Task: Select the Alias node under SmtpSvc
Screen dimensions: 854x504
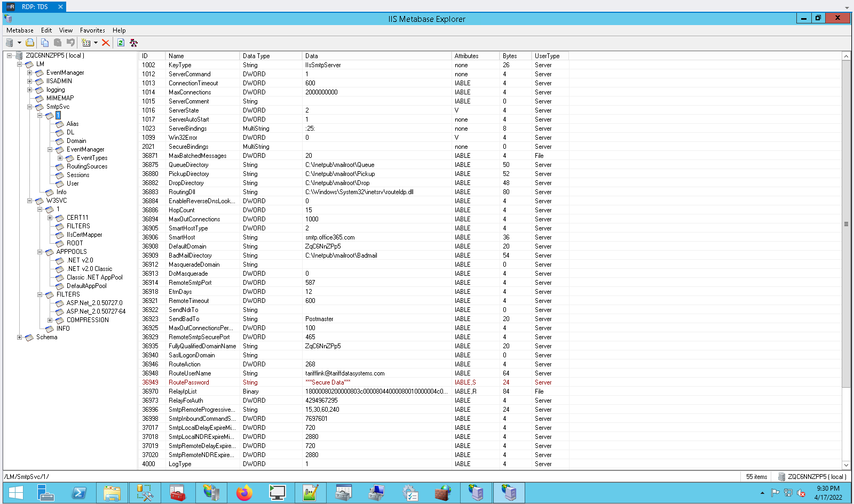Action: tap(73, 124)
